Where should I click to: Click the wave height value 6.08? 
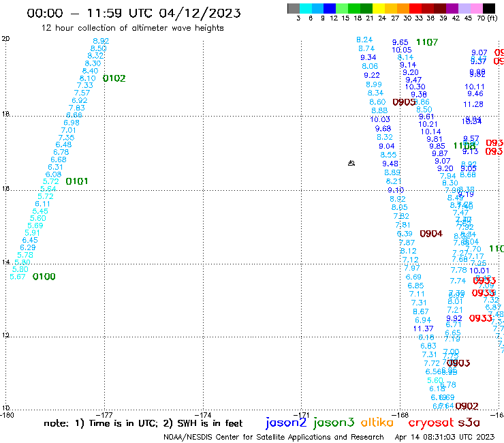(53, 174)
